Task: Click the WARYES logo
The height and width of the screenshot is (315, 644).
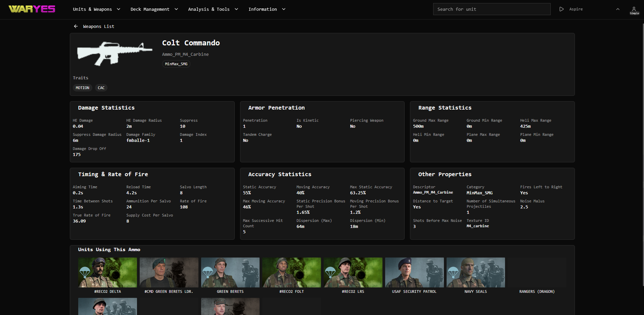Action: point(32,9)
